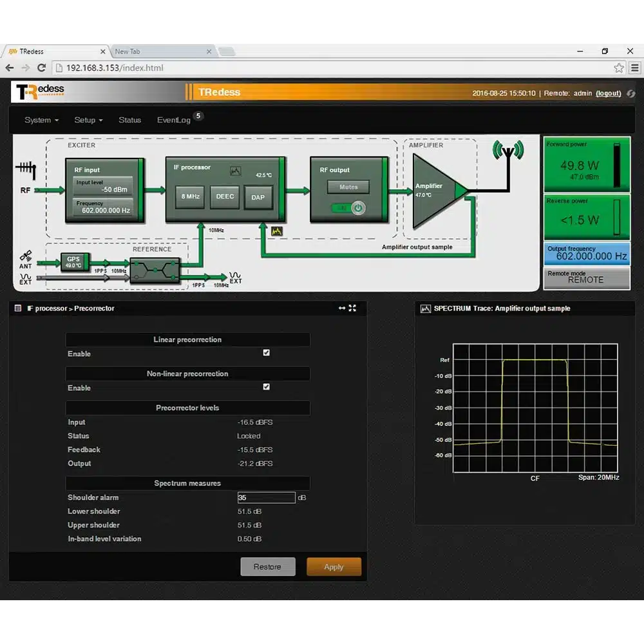Click the yellow spectrum icon on feedback line
Screen dimensions: 644x644
point(277,231)
